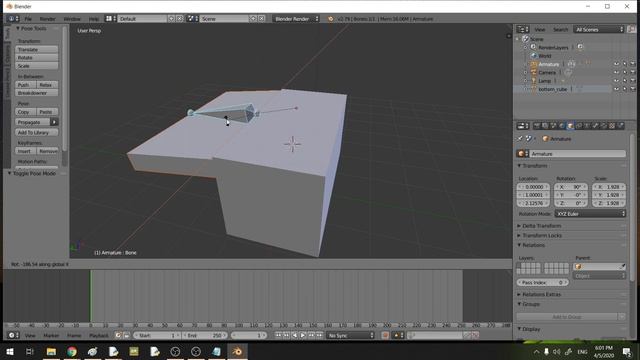Screen dimensions: 640x360
Task: Open the Info editor type selector icon
Action: pyautogui.click(x=13, y=19)
